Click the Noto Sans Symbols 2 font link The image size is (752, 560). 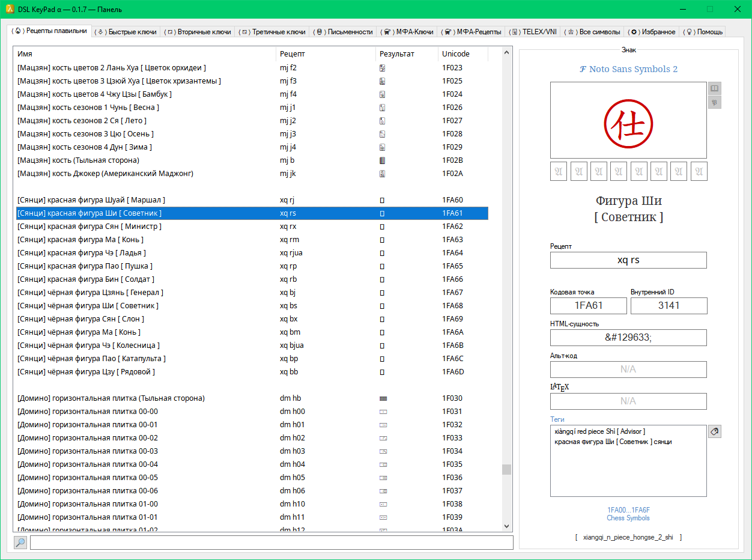coord(628,69)
